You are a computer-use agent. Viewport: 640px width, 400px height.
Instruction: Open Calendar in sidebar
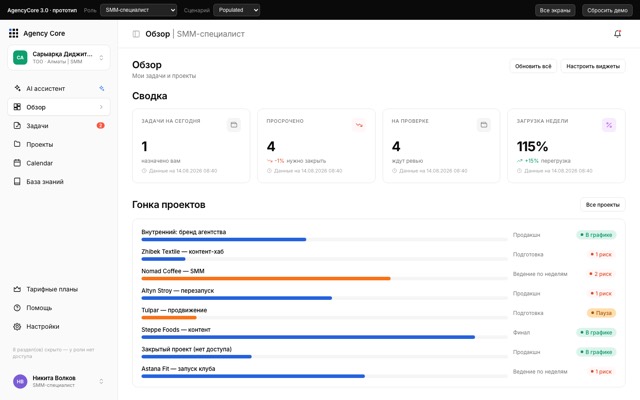click(59, 163)
